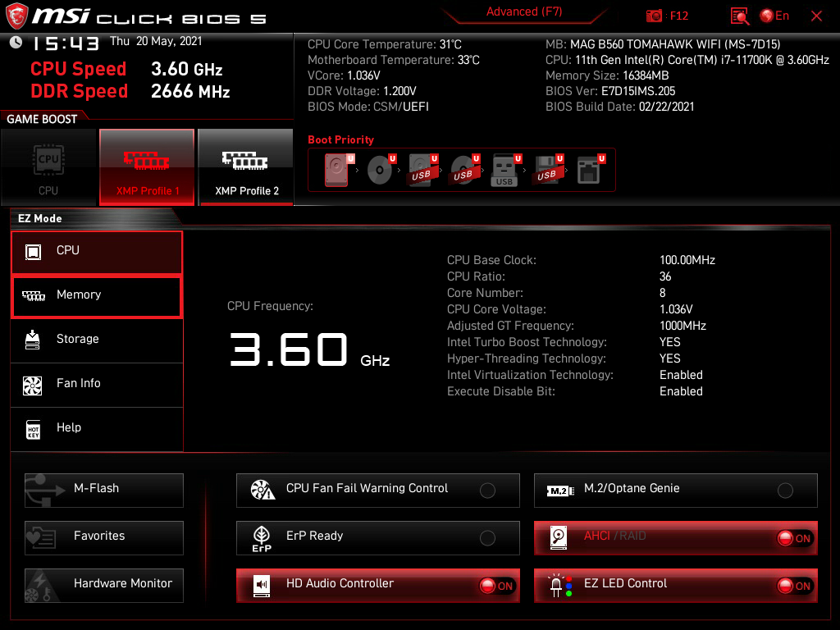840x630 pixels.
Task: Select the network boot device icon
Action: coord(591,170)
